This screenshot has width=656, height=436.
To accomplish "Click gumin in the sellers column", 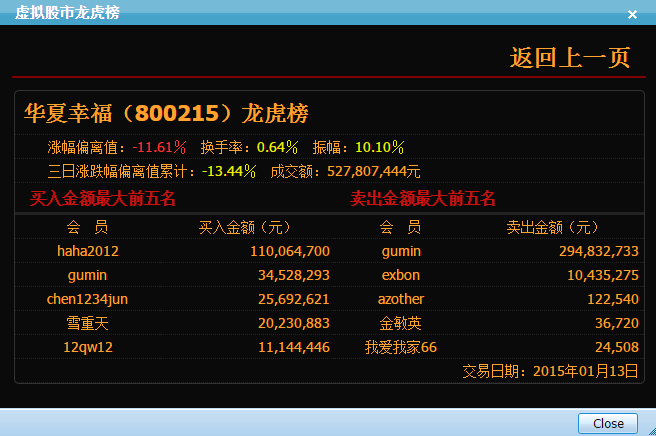I will 401,251.
